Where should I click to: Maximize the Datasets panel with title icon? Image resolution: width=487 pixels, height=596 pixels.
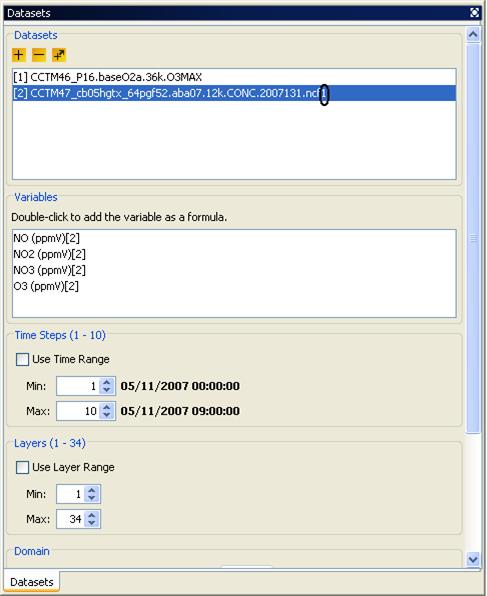[x=474, y=13]
